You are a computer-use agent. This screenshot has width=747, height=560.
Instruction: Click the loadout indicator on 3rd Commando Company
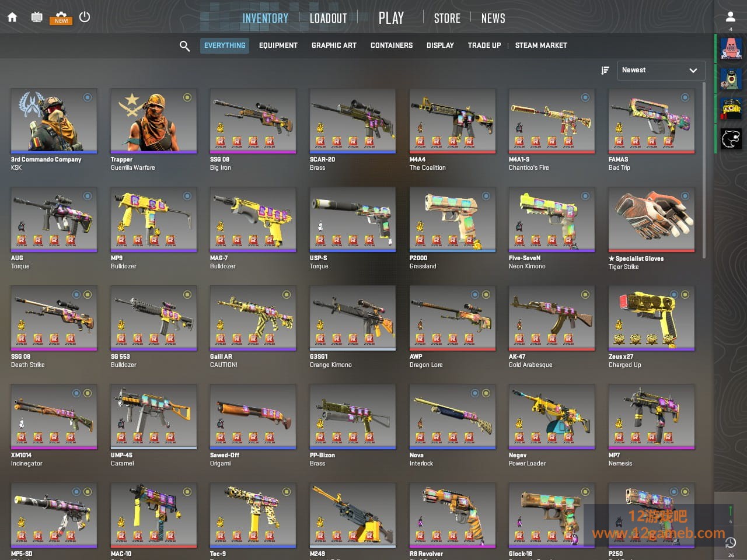point(88,97)
